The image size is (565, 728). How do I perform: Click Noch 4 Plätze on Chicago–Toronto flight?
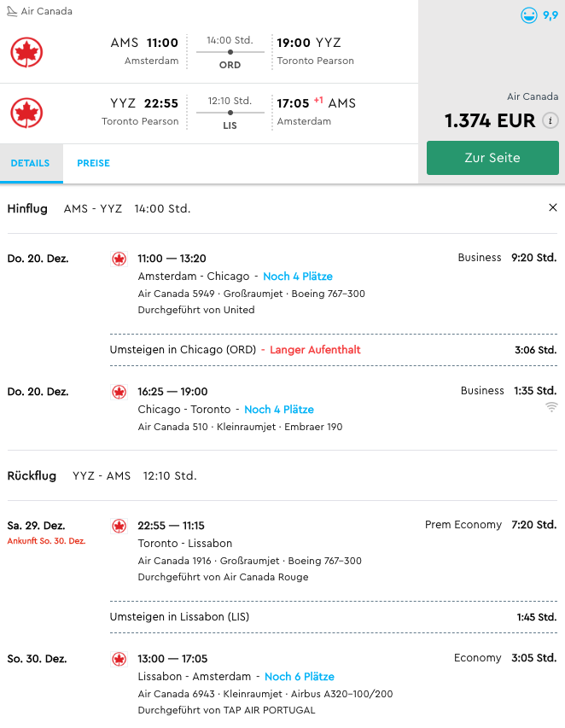[x=279, y=410]
